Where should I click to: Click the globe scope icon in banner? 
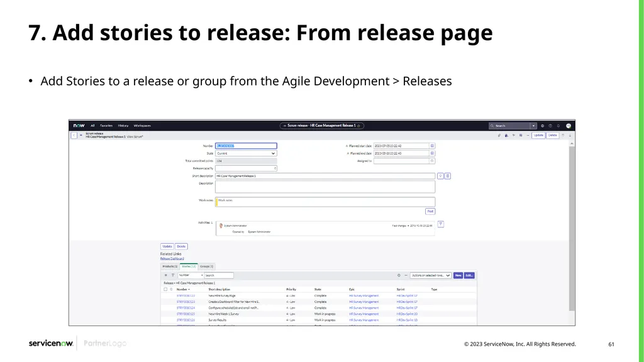pyautogui.click(x=543, y=126)
